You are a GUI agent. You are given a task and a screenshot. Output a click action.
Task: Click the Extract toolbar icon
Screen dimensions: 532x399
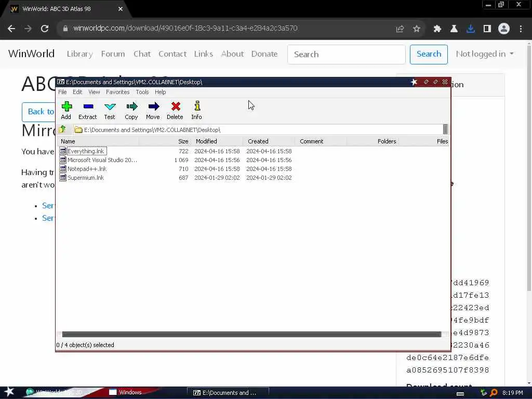(88, 110)
